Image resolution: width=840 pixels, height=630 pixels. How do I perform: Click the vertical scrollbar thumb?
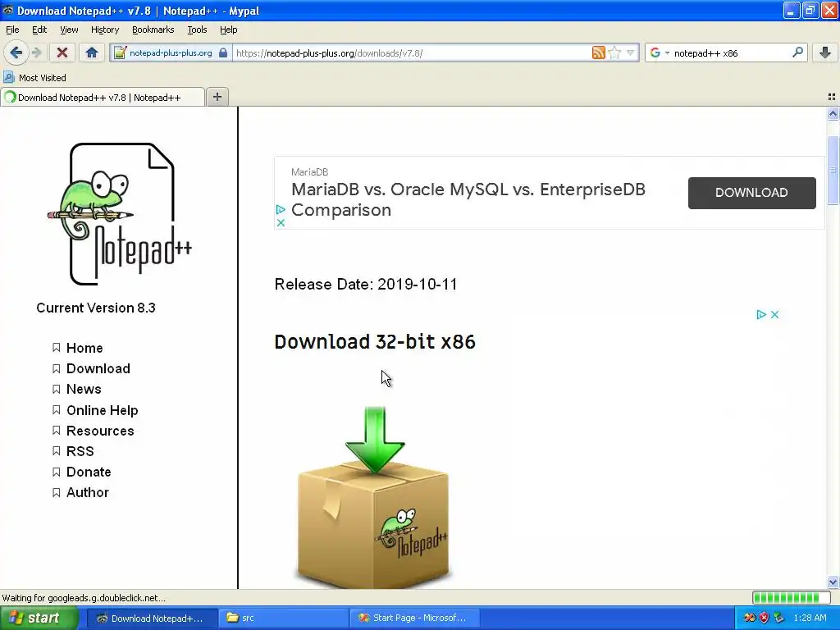[x=833, y=171]
